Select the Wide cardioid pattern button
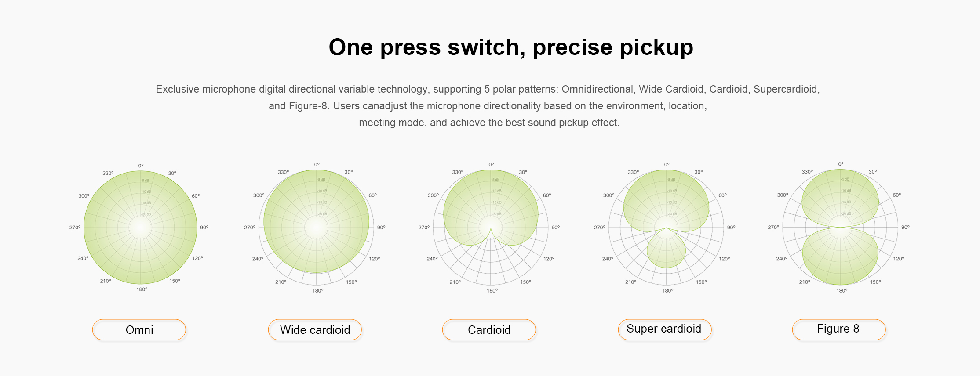This screenshot has height=376, width=980. [315, 329]
